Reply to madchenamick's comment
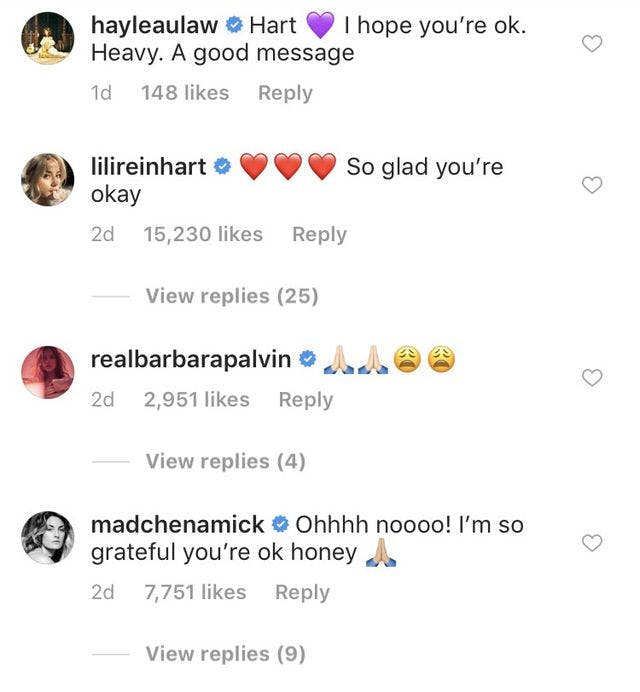The image size is (640, 692). click(302, 592)
